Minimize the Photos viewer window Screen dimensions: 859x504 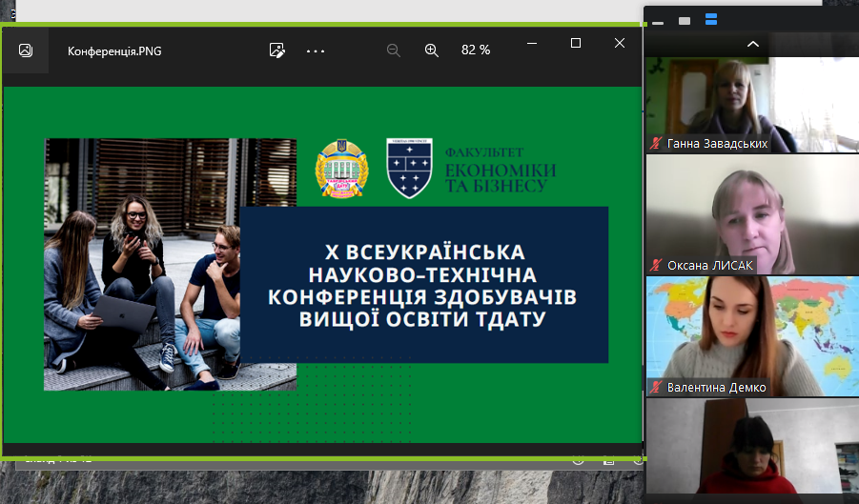(531, 43)
